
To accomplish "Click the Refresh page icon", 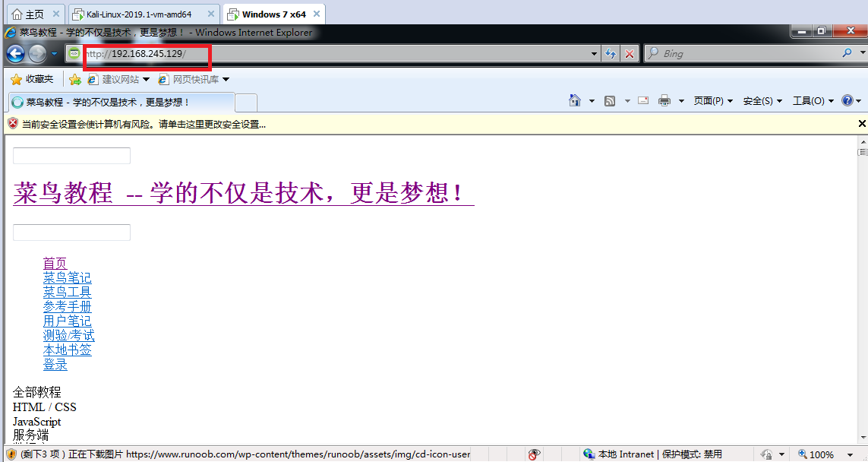I will coord(611,54).
